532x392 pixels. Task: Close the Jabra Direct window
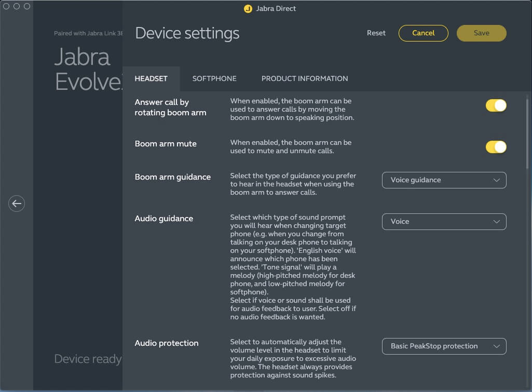click(x=6, y=6)
